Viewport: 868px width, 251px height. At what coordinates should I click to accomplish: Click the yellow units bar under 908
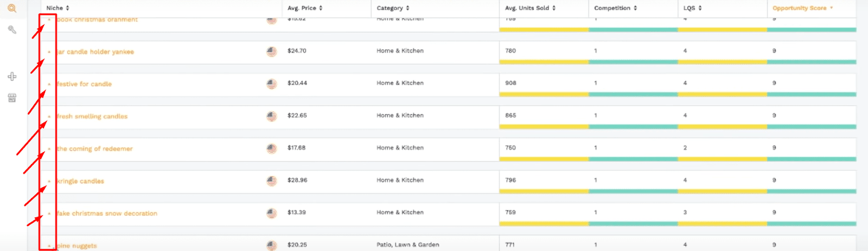click(544, 94)
